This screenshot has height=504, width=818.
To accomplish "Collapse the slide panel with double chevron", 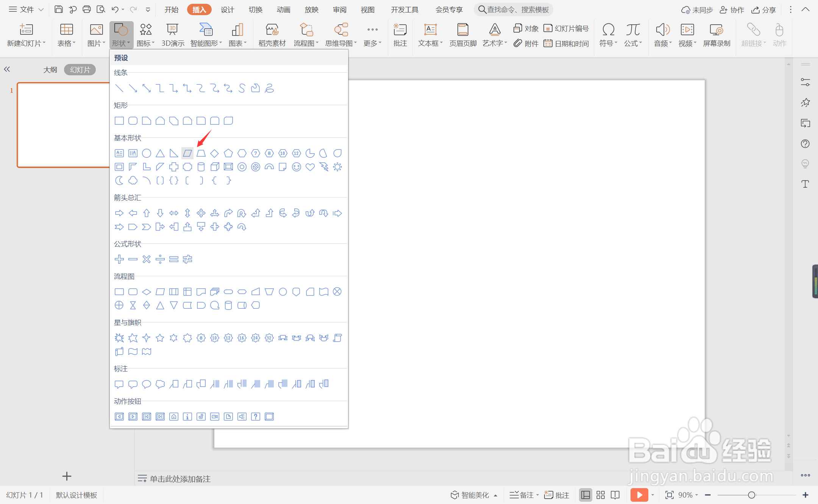I will 7,69.
